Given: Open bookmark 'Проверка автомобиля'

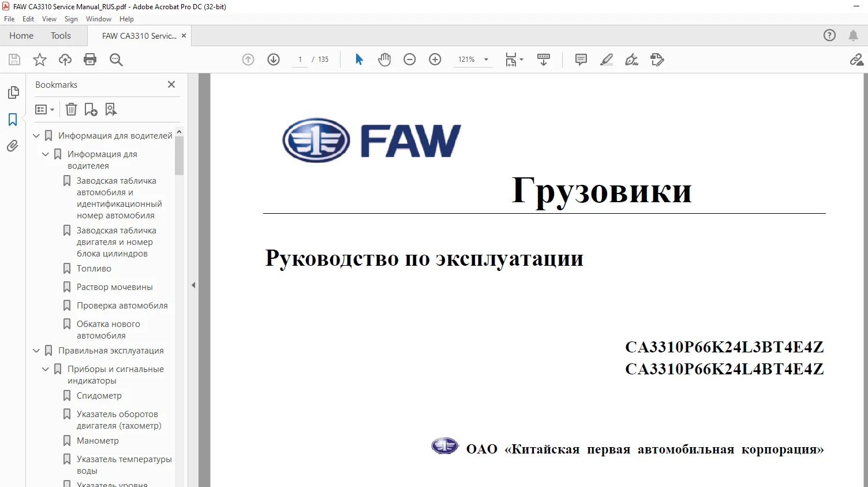Looking at the screenshot, I should click(x=122, y=306).
